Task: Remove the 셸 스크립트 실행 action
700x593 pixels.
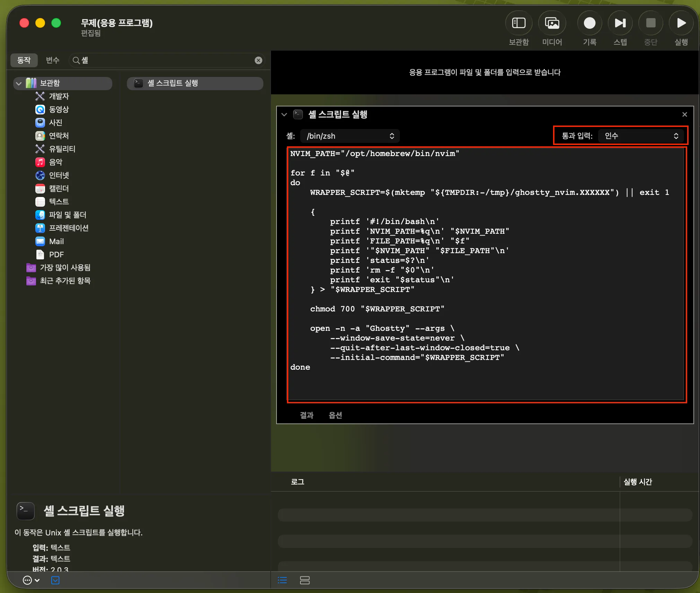Action: (684, 114)
